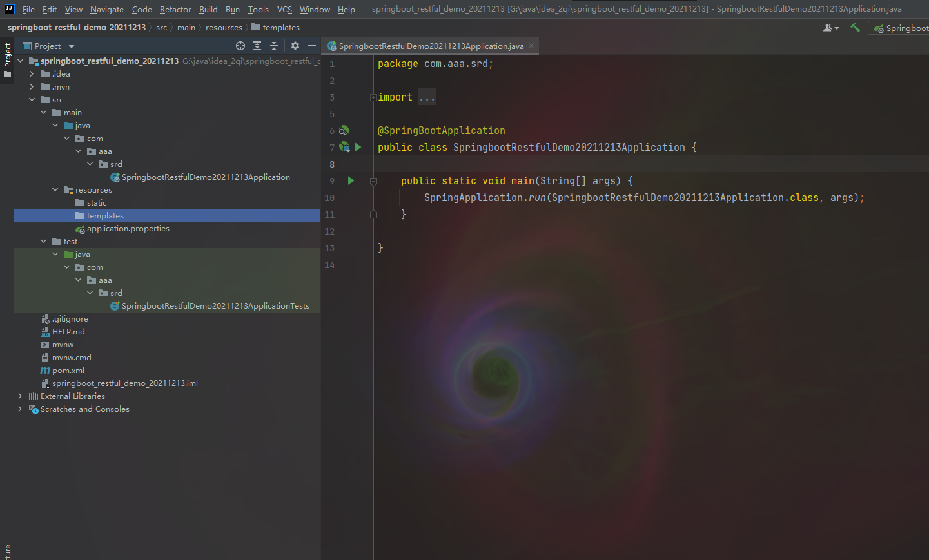Open the Help menu
929x560 pixels.
[346, 9]
